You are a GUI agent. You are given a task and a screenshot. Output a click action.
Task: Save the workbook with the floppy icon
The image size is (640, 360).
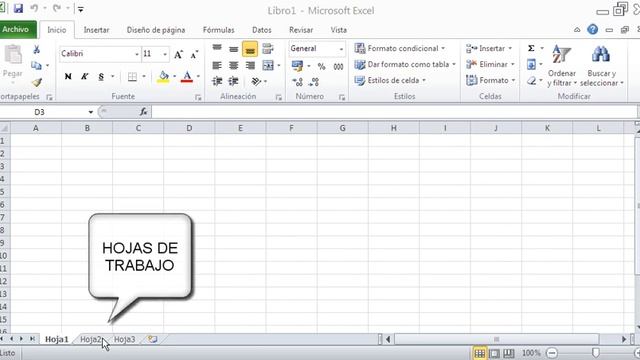coord(18,8)
